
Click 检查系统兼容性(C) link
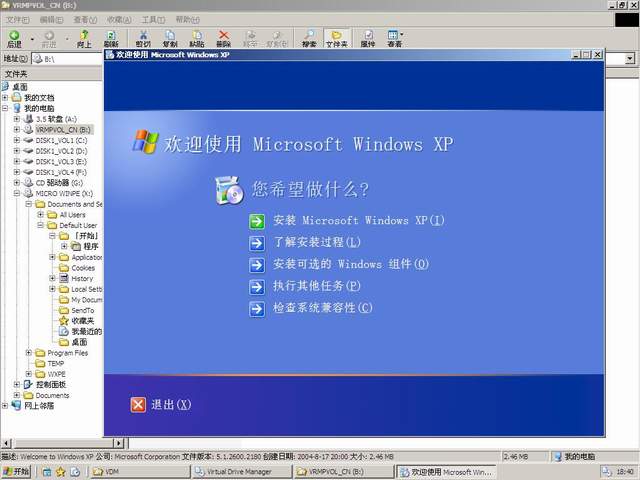pos(322,308)
